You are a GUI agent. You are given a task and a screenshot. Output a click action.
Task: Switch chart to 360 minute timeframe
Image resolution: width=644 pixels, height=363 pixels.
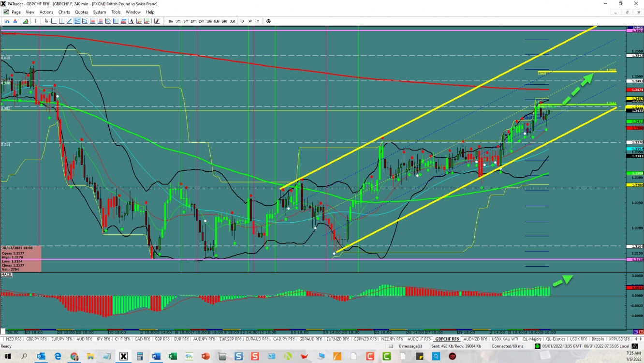[233, 21]
